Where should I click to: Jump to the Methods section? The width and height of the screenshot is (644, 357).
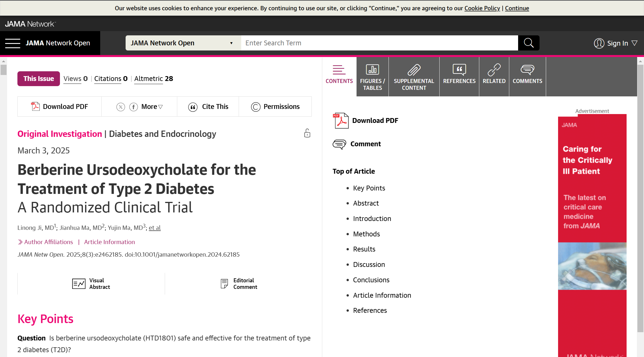[367, 234]
